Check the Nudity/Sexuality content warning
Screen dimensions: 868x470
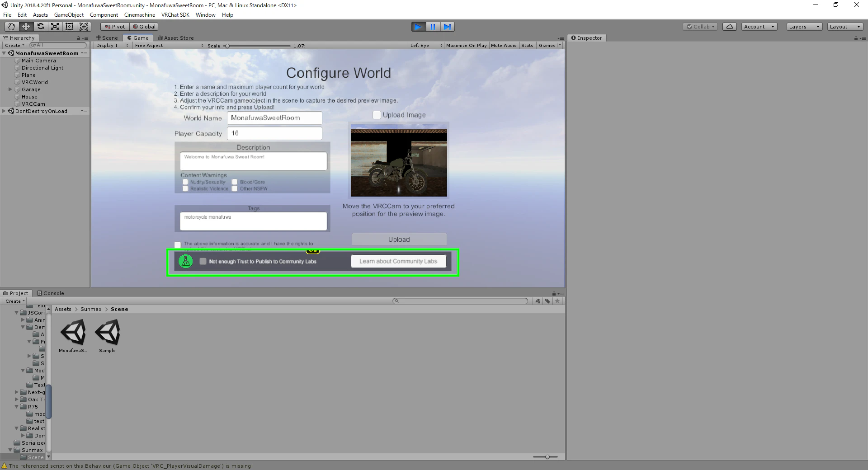(x=185, y=182)
